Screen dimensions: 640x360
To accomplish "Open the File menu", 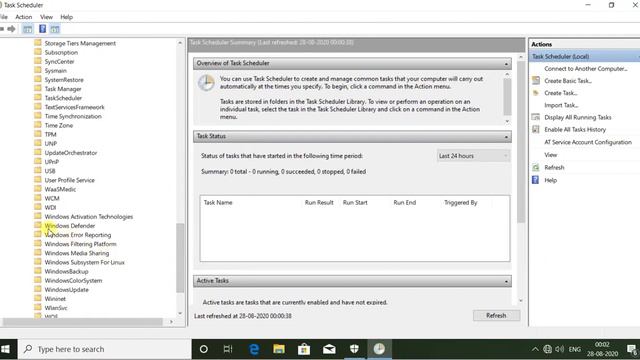I will click(x=4, y=17).
